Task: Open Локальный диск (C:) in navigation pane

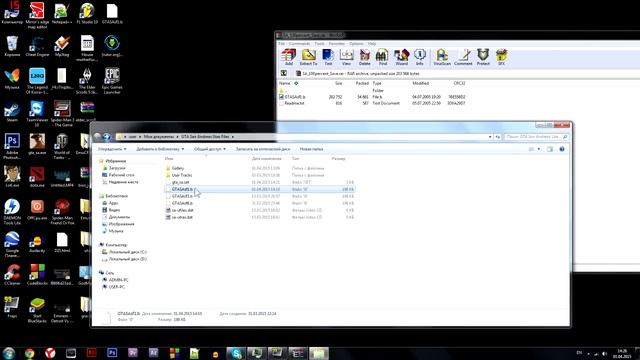Action: 124,252
